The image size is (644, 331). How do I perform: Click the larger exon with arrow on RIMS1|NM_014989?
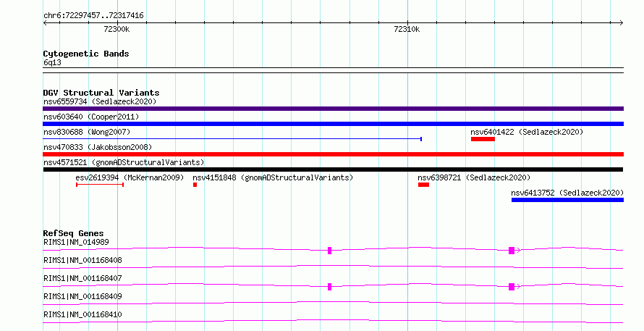pos(512,251)
